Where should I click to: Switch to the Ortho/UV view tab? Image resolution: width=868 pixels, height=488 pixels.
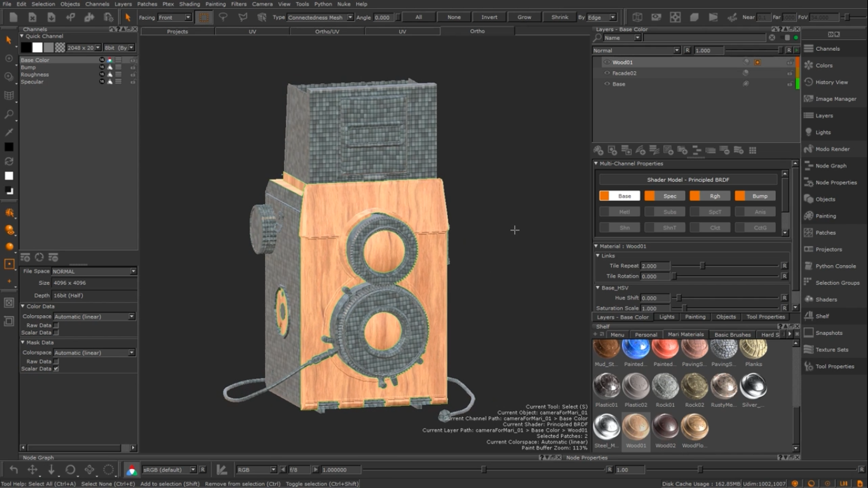point(327,31)
